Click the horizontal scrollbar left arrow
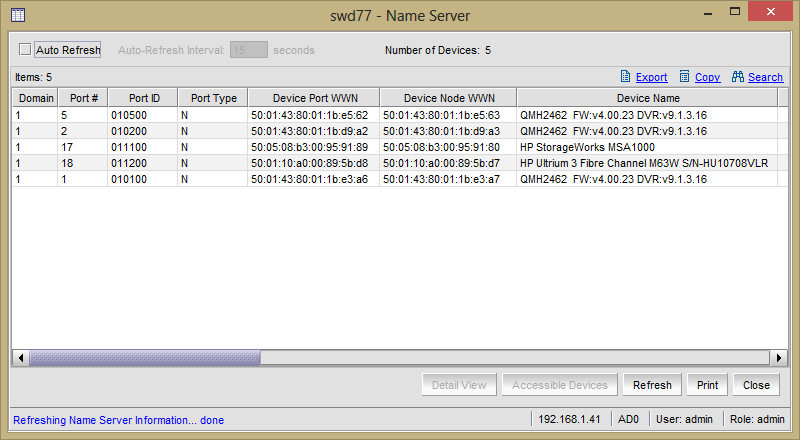The width and height of the screenshot is (800, 440). 20,358
